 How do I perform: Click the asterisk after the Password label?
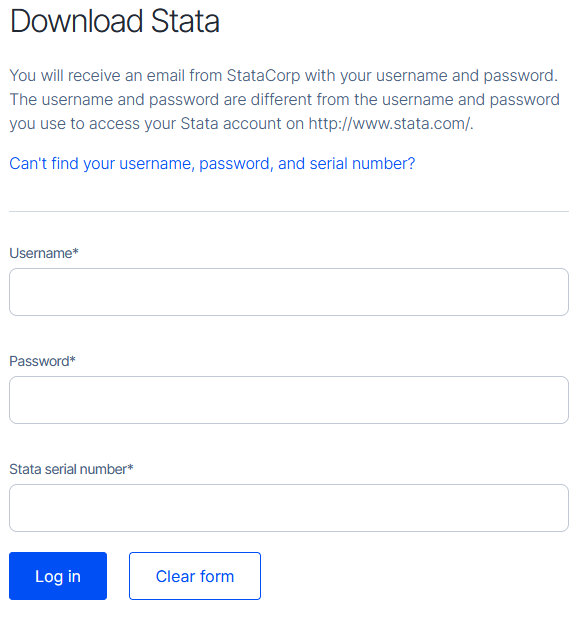[73, 359]
